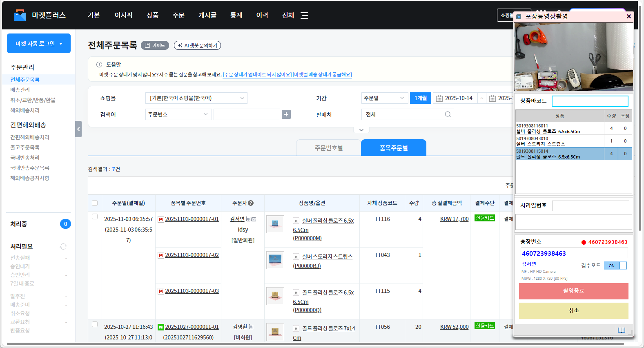Expand the 주문번호 search type dropdown
Screen dimensions: 644x348
[178, 115]
